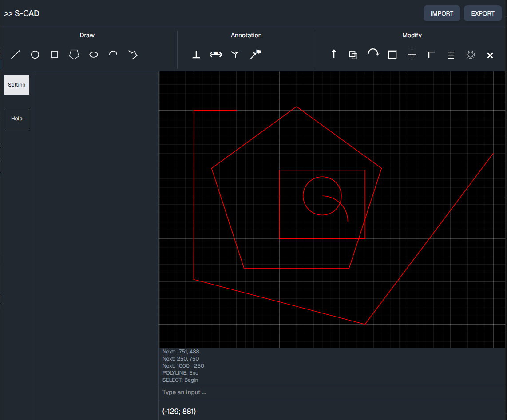Screen dimensions: 507x420
Task: Choose the Rotate modify tool
Action: click(x=373, y=53)
